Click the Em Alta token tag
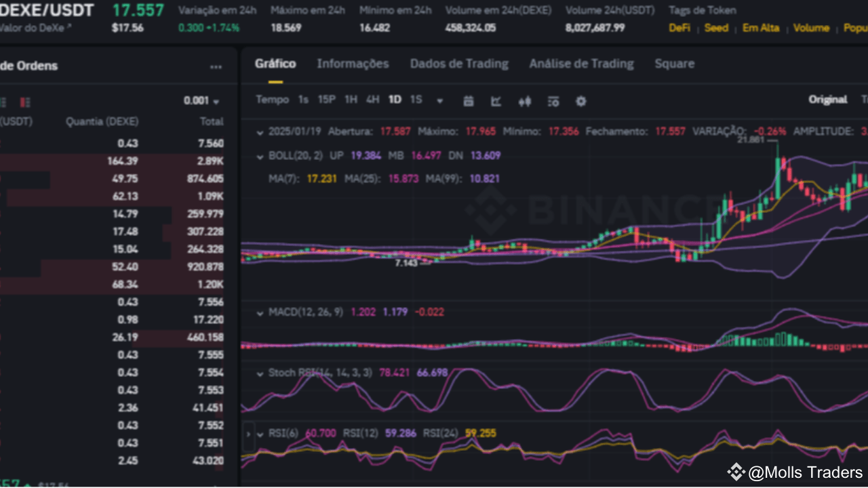Image resolution: width=868 pixels, height=488 pixels. [x=761, y=28]
